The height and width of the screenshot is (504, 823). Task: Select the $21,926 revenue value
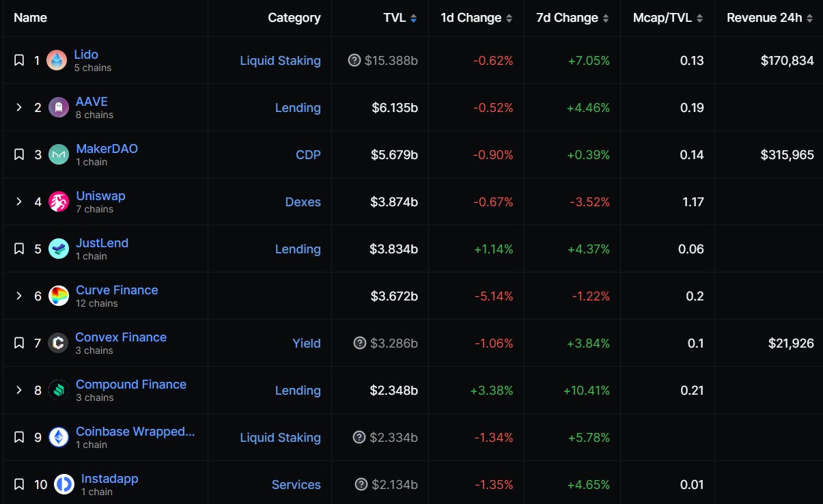(x=791, y=343)
